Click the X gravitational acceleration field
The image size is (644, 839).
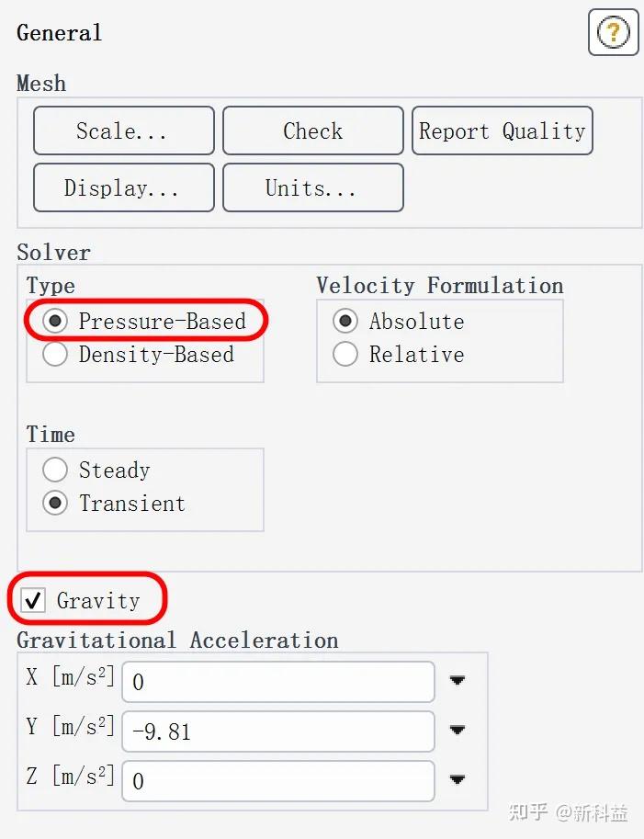tap(277, 682)
